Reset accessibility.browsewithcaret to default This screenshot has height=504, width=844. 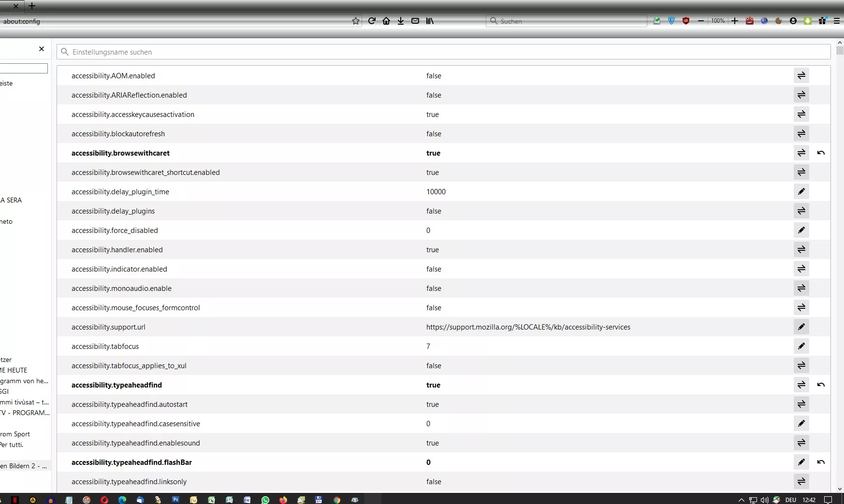(821, 153)
